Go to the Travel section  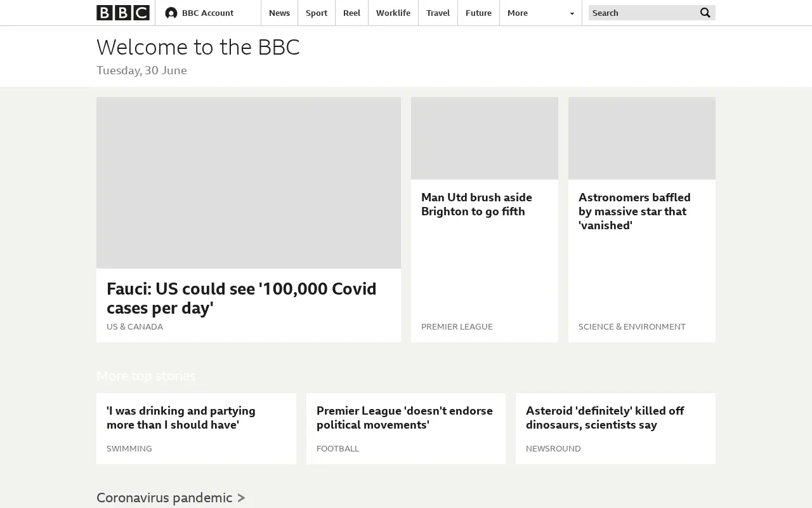438,13
